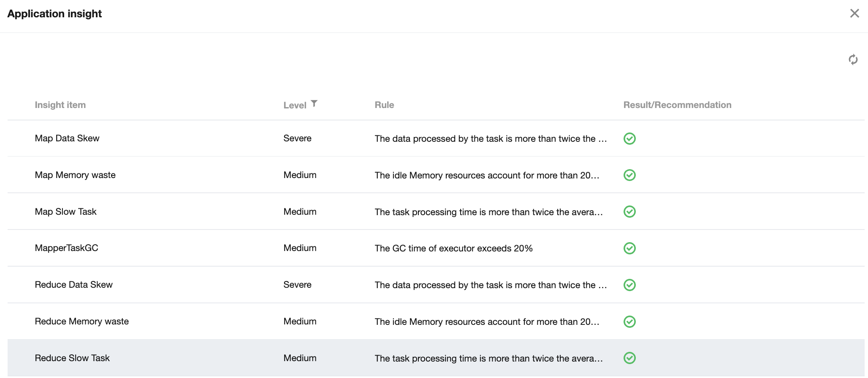
Task: Click the green check for Reduce Memory waste
Action: coord(629,321)
